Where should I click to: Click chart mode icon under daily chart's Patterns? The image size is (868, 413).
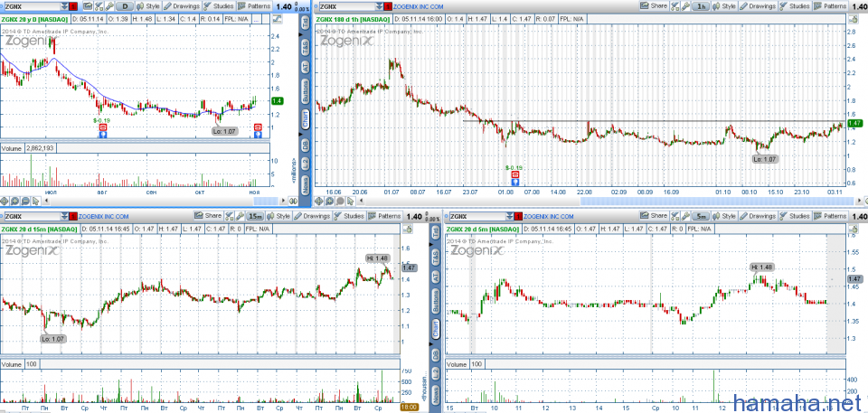click(277, 19)
